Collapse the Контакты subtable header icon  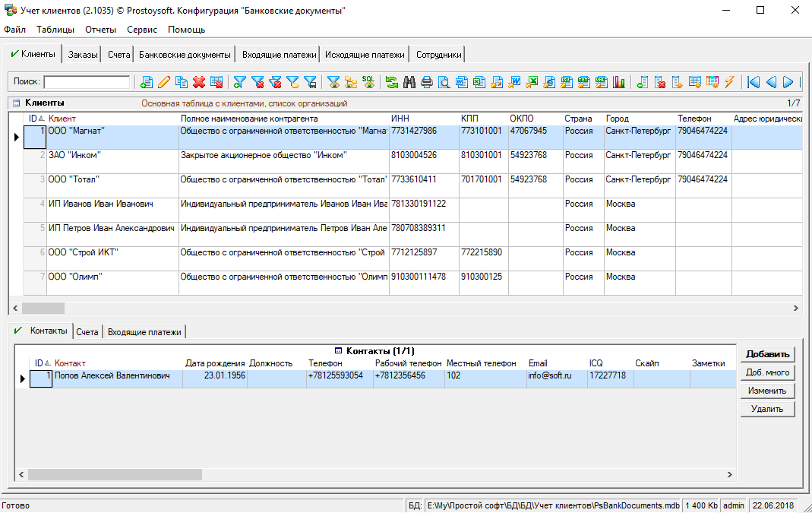coord(338,351)
